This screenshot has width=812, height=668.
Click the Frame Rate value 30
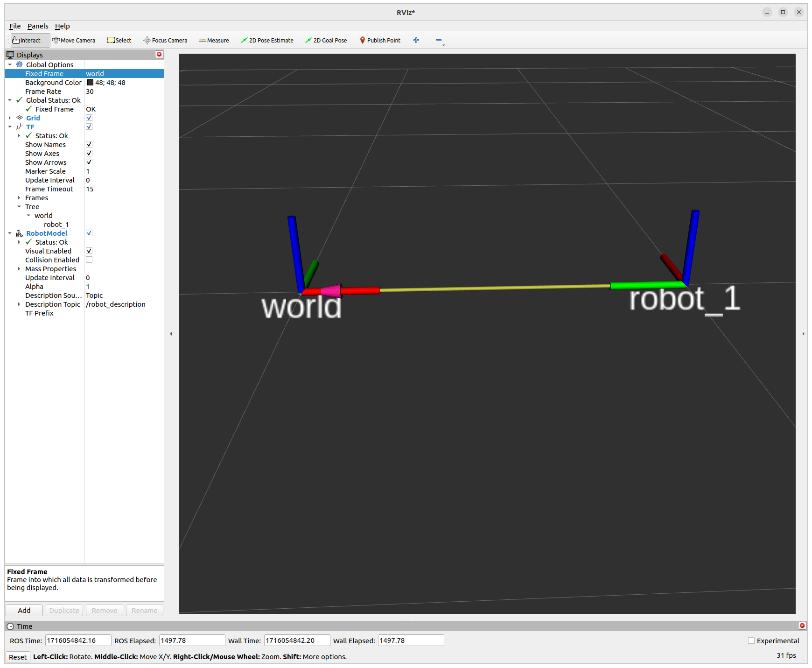[x=90, y=91]
